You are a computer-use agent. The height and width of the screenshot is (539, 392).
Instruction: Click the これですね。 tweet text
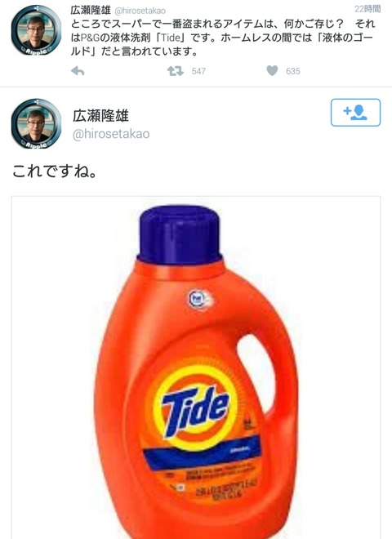click(55, 171)
